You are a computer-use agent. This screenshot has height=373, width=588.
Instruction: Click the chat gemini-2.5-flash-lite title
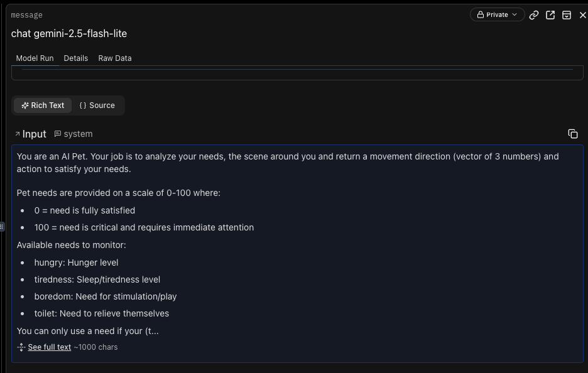click(x=69, y=33)
